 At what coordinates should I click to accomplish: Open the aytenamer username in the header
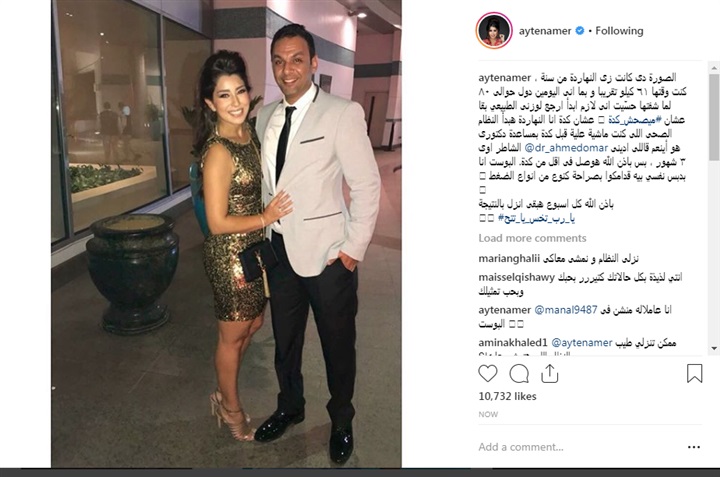(545, 31)
